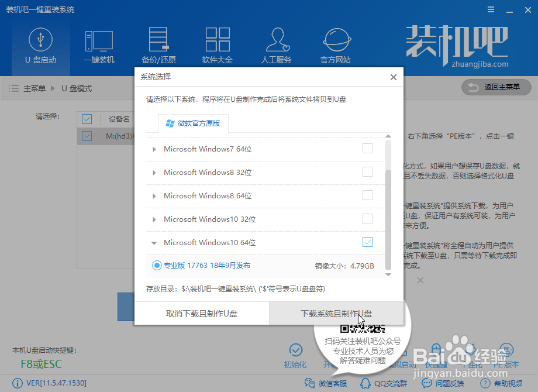This screenshot has width=538, height=392.
Task: Click 主菜单 breadcrumb
Action: click(35, 88)
